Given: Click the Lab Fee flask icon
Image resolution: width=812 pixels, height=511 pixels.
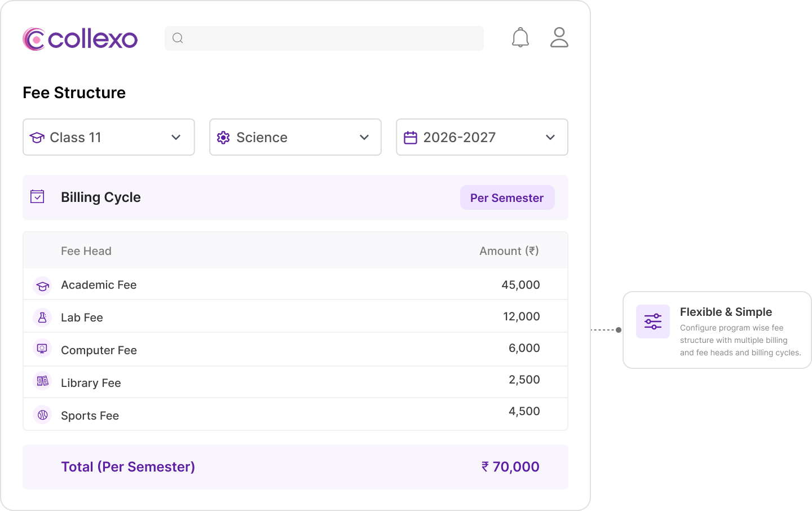Looking at the screenshot, I should point(42,318).
